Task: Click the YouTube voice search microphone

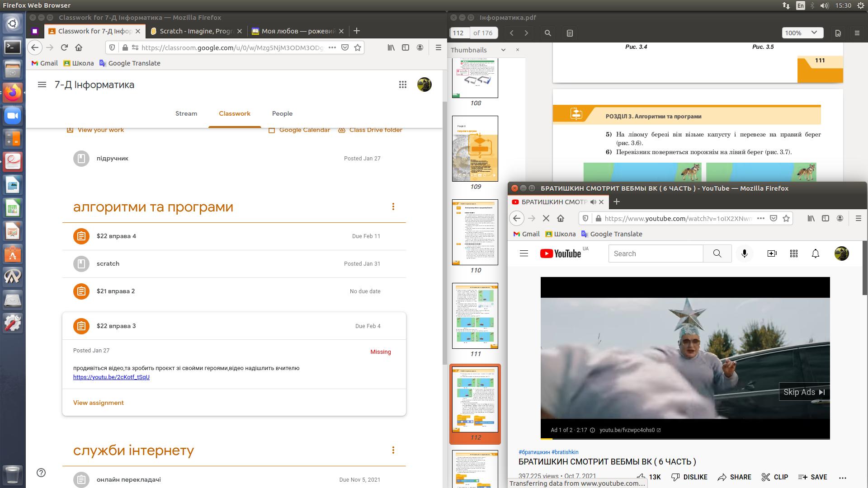Action: (744, 253)
